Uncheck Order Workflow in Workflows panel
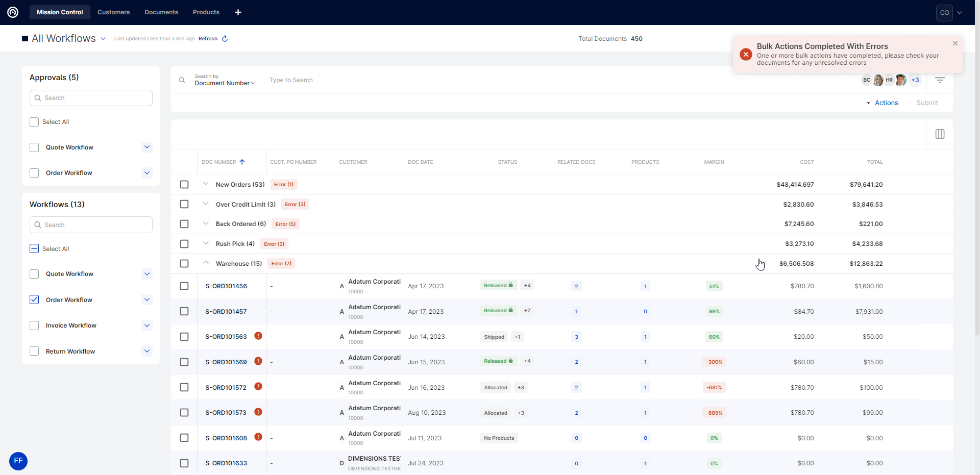 pos(34,299)
